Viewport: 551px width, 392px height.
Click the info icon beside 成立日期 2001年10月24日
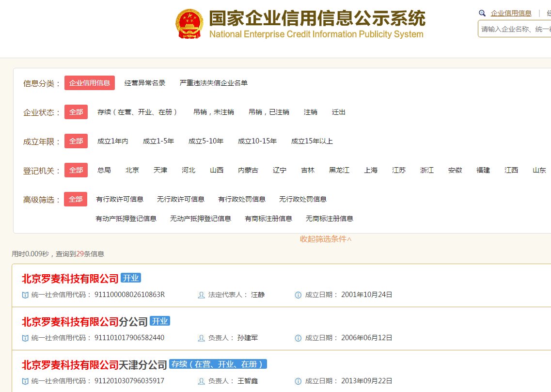298,295
